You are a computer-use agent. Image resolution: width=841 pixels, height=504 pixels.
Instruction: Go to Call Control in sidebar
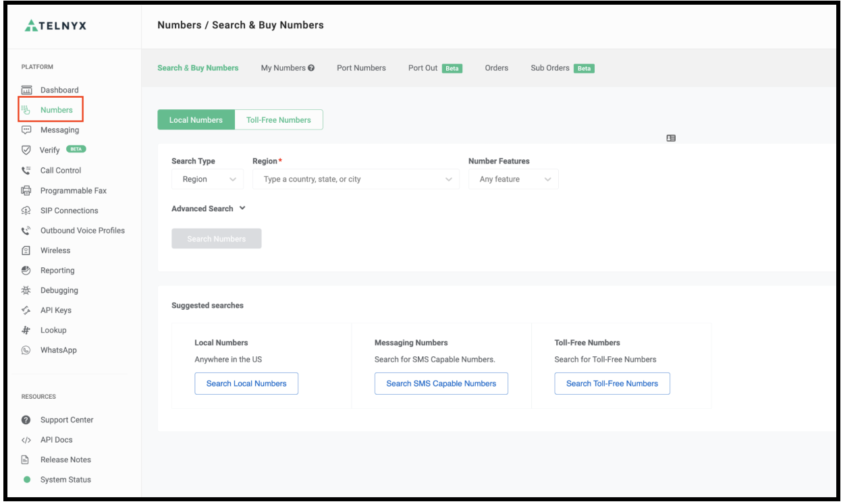(61, 170)
